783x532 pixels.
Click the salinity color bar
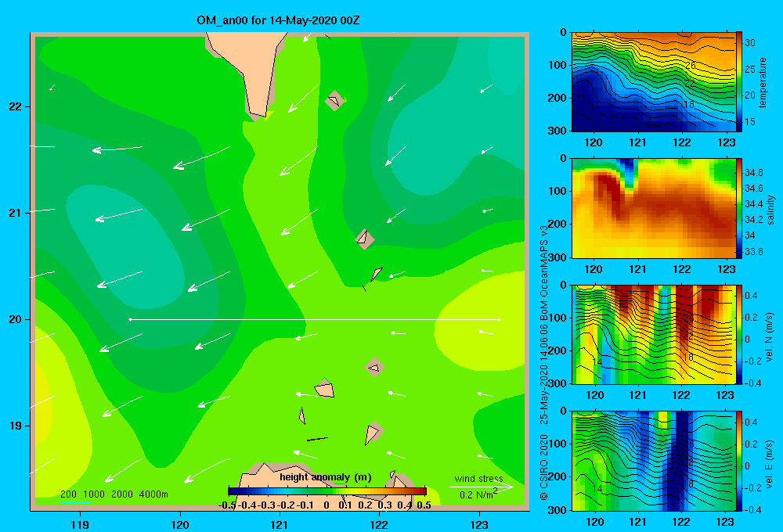(x=739, y=208)
